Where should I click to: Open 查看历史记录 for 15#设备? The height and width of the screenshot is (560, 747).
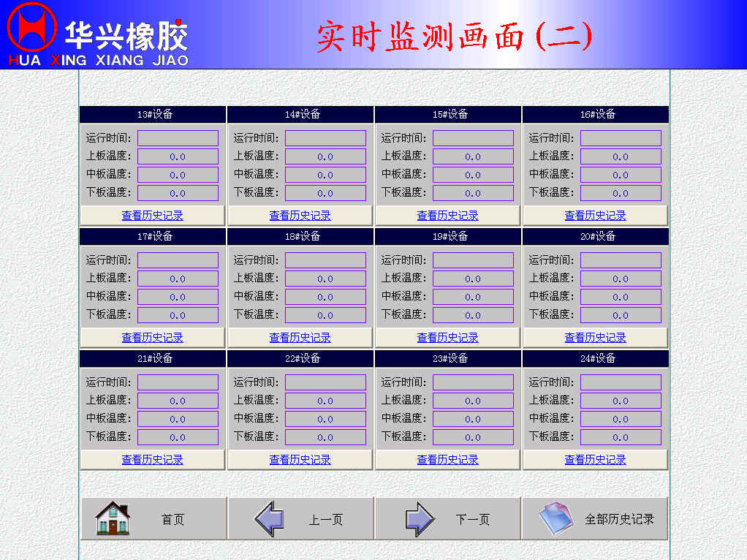tap(448, 216)
